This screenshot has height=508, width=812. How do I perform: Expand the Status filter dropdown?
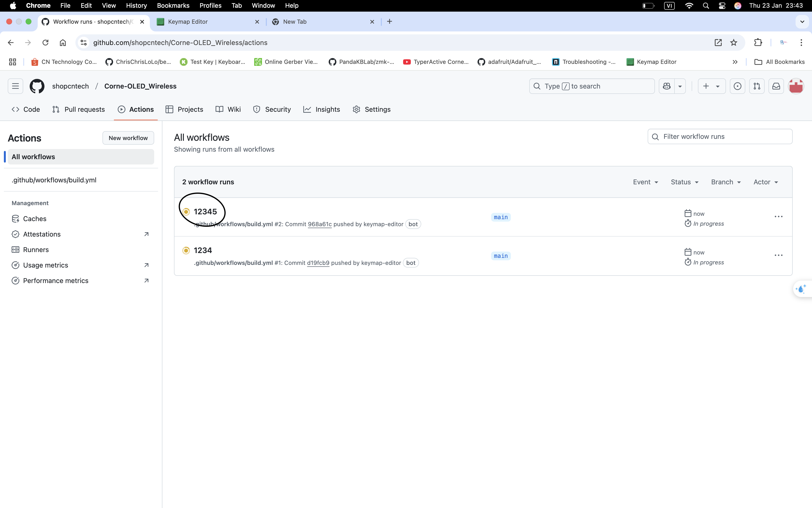click(684, 182)
